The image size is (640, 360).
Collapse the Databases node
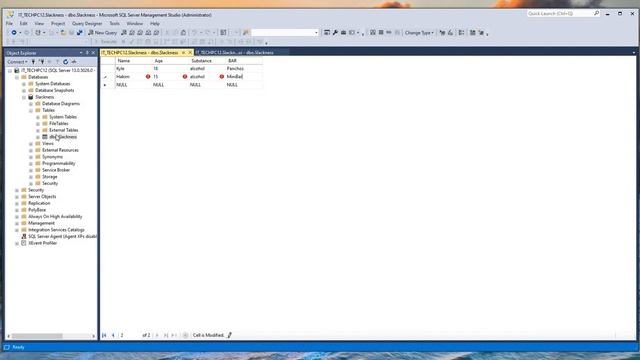click(17, 77)
